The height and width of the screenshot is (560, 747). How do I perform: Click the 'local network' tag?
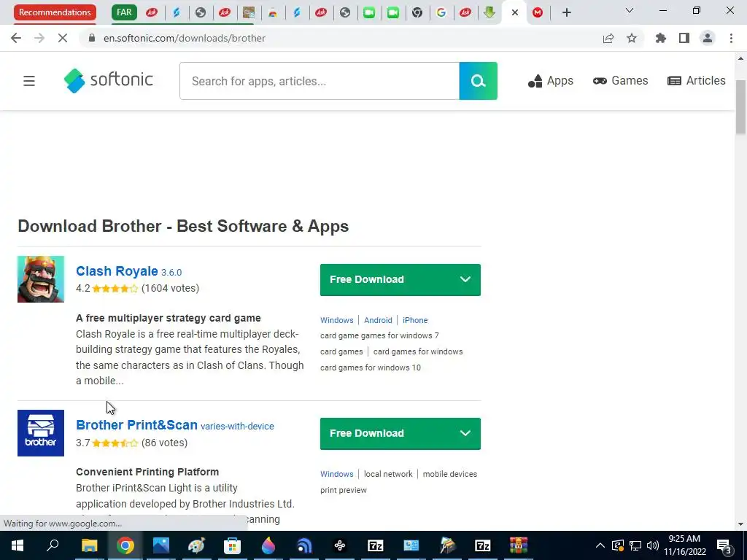point(388,474)
